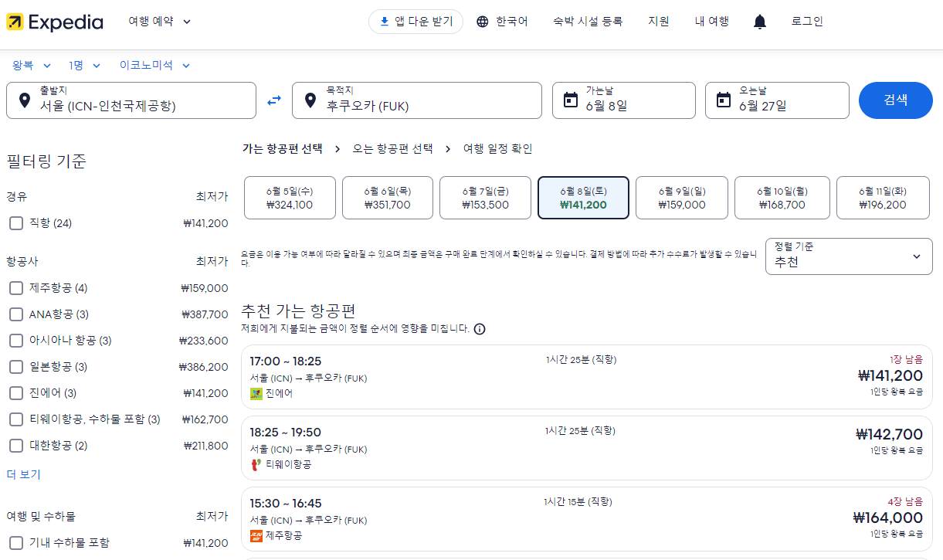Image resolution: width=943 pixels, height=560 pixels.
Task: Click the 여행 일정 확인 breadcrumb step
Action: [497, 149]
